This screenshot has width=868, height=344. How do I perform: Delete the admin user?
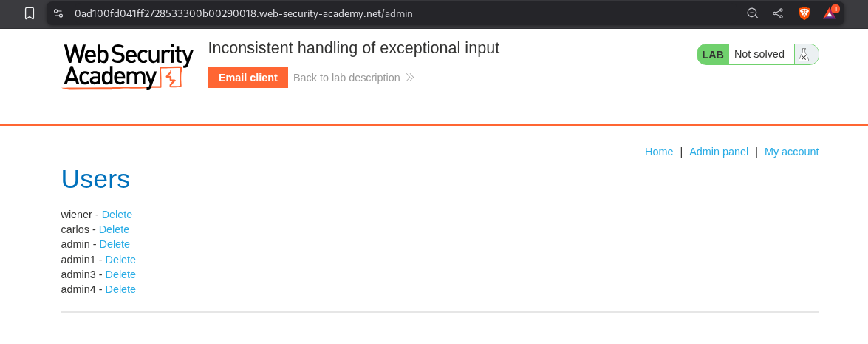pyautogui.click(x=115, y=244)
